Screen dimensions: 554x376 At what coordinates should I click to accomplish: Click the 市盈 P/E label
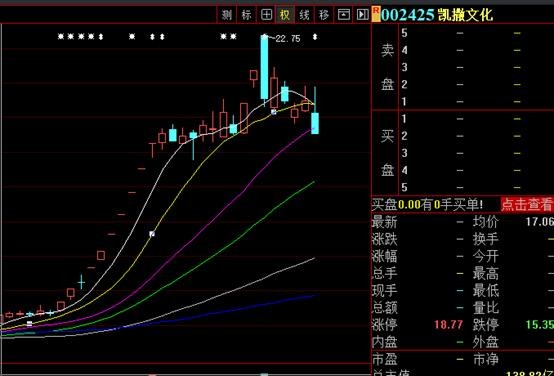385,360
